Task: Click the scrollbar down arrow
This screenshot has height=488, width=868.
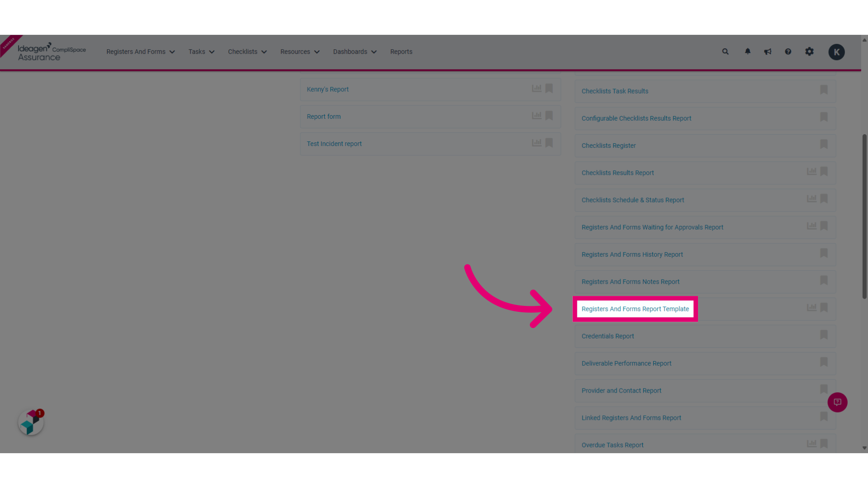Action: pyautogui.click(x=864, y=448)
